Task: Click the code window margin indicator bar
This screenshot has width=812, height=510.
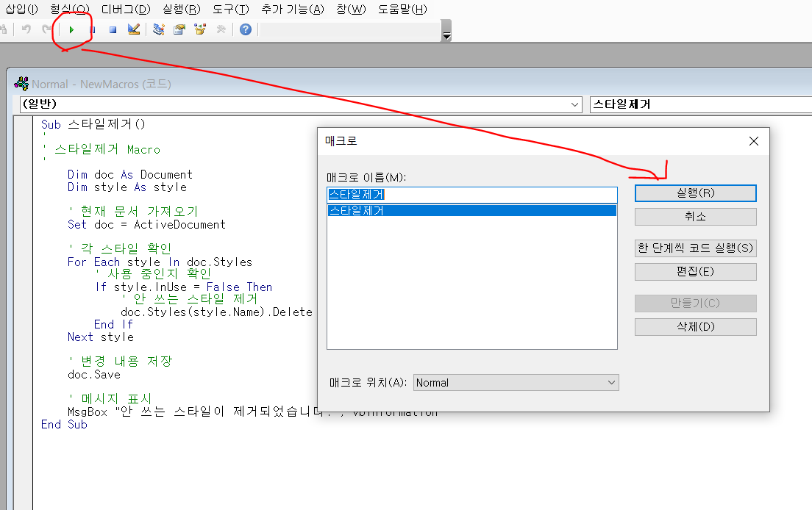Action: [24, 313]
